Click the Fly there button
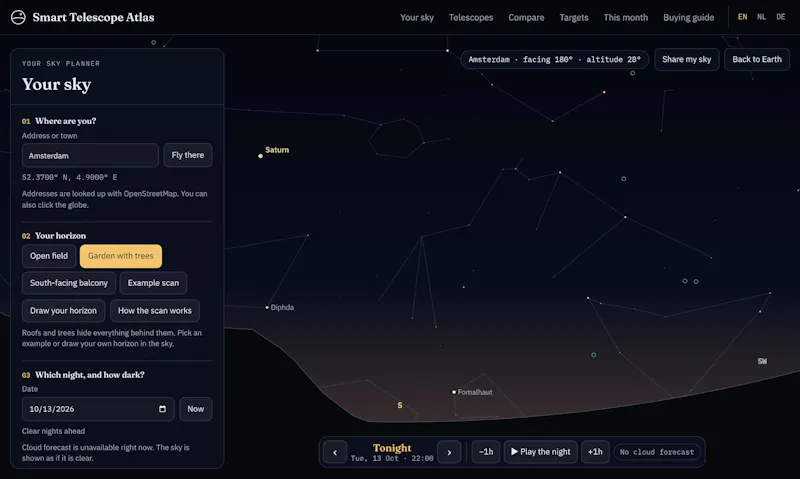 (188, 155)
